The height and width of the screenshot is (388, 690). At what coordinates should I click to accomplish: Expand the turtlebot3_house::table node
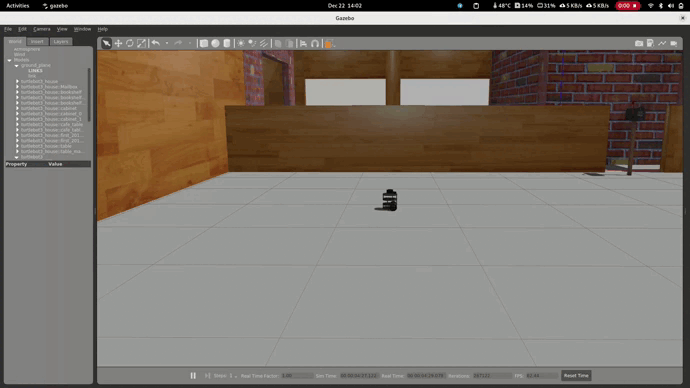pos(17,146)
